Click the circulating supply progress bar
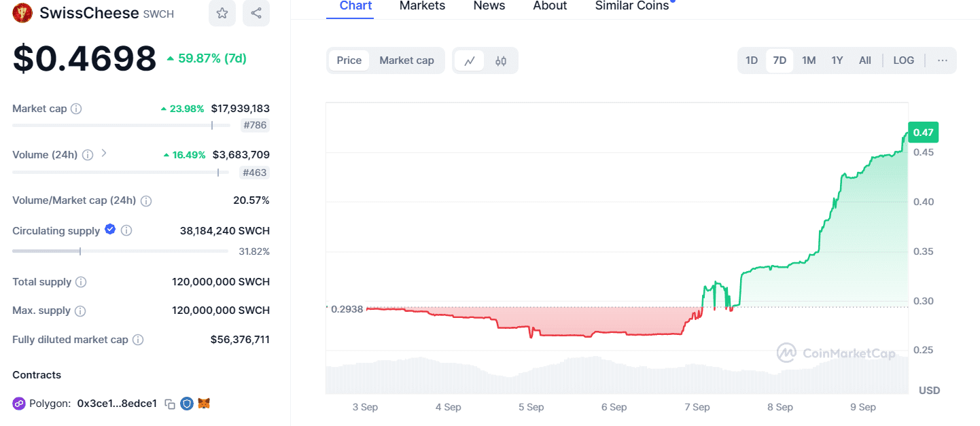Viewport: 980px width, 426px height. click(120, 251)
